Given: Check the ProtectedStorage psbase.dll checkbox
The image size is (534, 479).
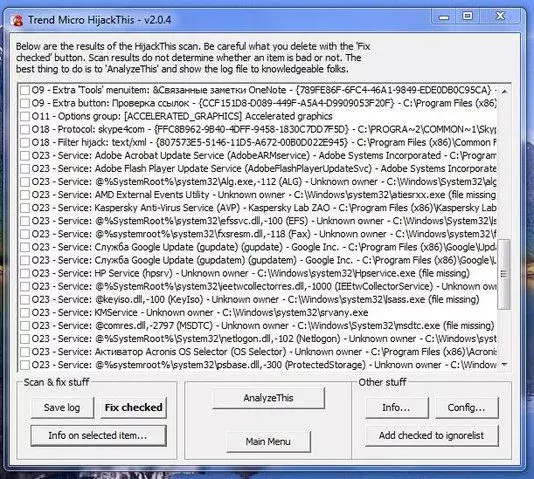Looking at the screenshot, I should (25, 365).
